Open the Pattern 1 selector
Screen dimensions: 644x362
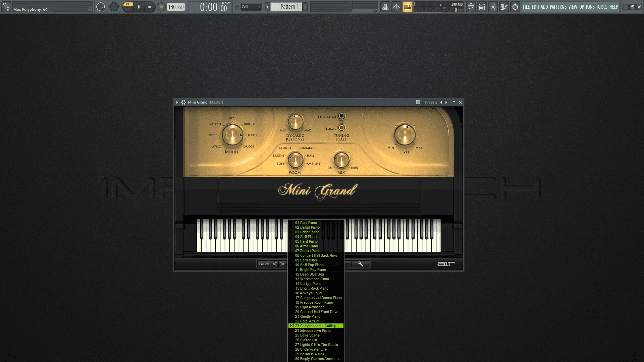tap(286, 7)
